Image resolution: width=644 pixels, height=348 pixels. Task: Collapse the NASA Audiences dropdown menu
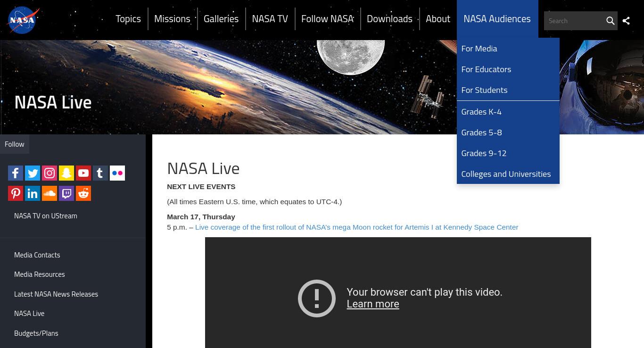497,19
